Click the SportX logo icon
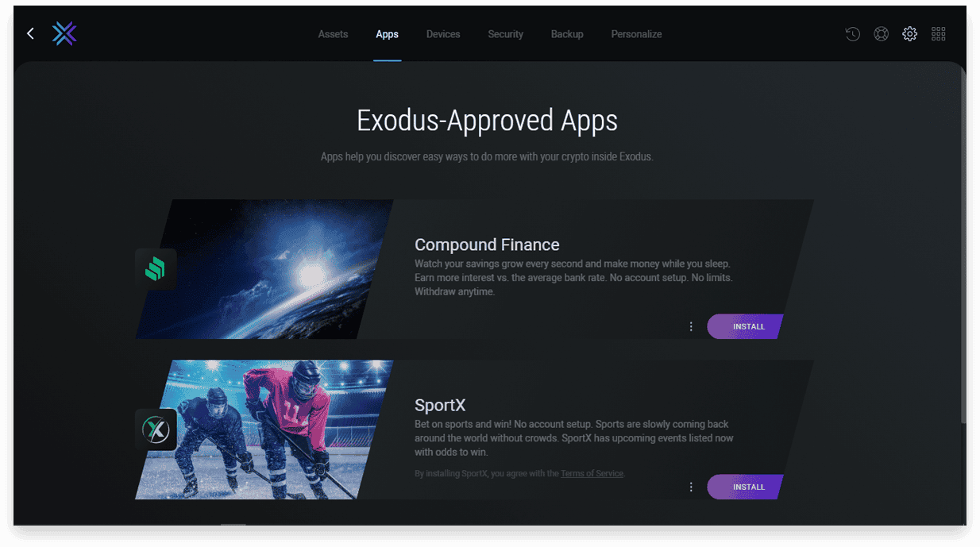This screenshot has width=980, height=547. point(156,430)
